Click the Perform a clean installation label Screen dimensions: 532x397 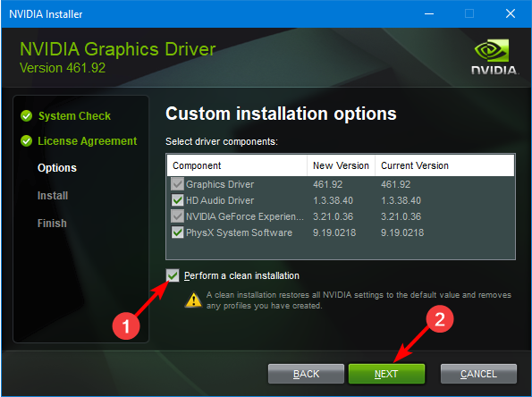pos(241,275)
